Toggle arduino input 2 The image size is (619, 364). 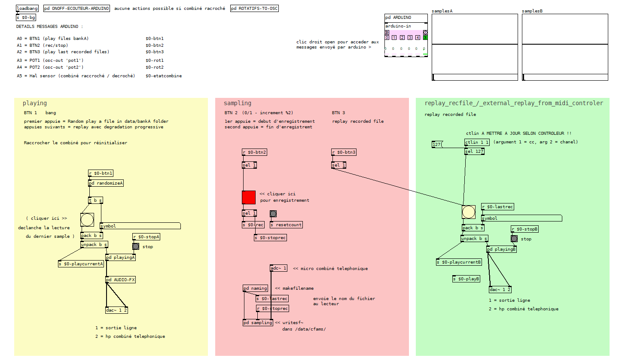(402, 38)
